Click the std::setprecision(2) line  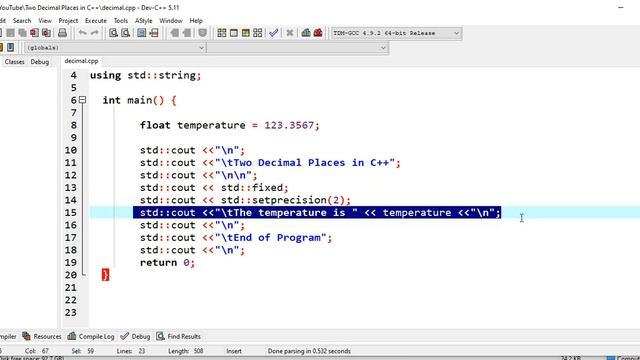(245, 200)
